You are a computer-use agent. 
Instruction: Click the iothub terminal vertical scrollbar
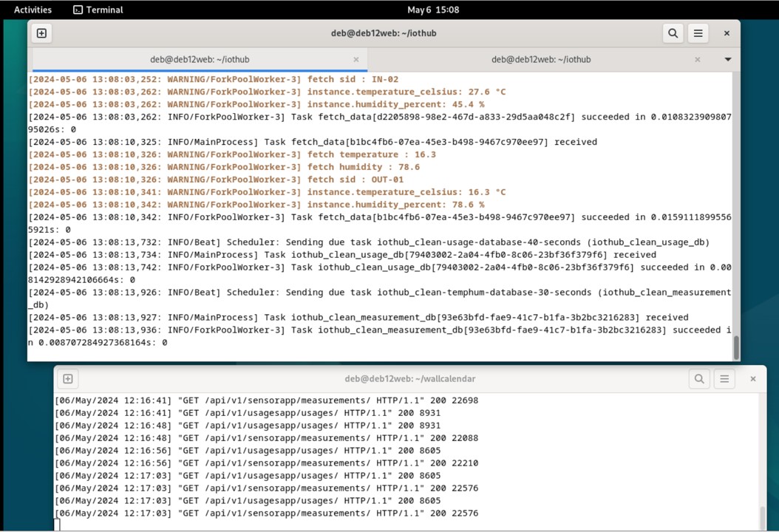pos(735,346)
